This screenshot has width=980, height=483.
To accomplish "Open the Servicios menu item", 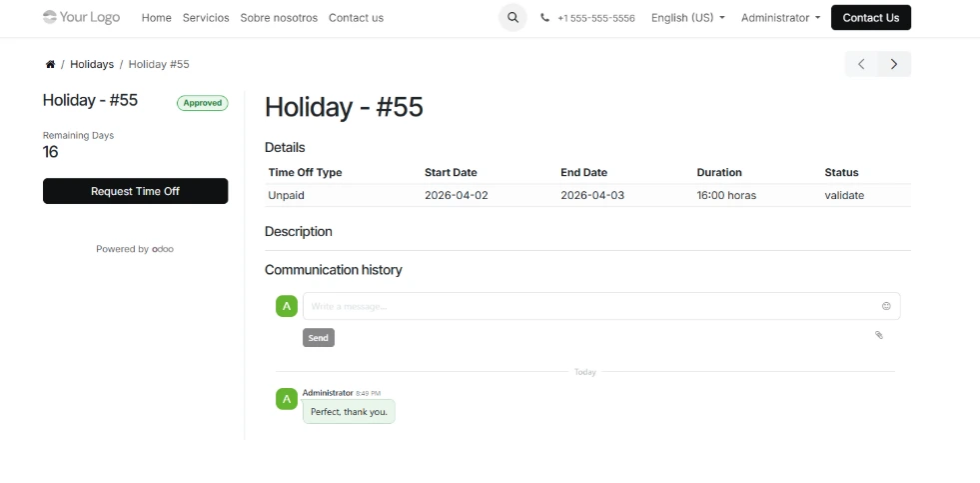I will coord(206,18).
